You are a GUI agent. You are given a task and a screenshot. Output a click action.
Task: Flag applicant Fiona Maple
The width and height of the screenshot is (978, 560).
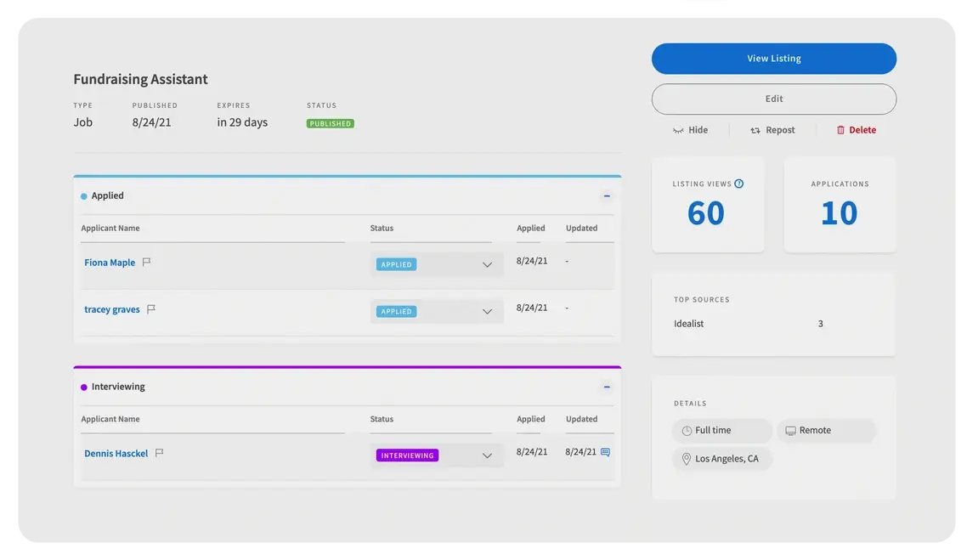pyautogui.click(x=147, y=262)
